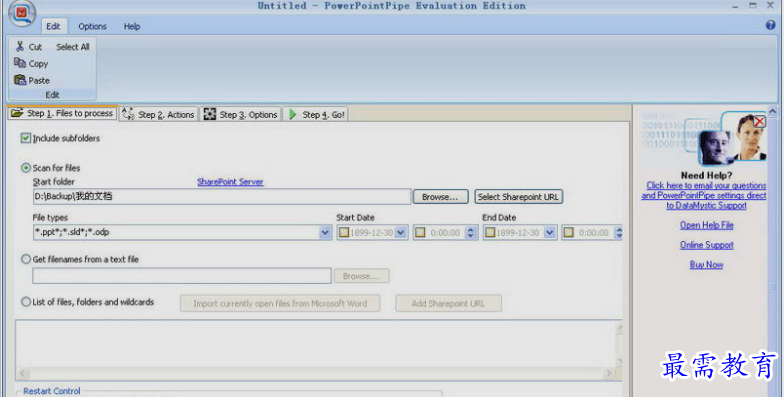Click the open folder icon on Step 1 tab
The width and height of the screenshot is (784, 397).
pos(17,113)
